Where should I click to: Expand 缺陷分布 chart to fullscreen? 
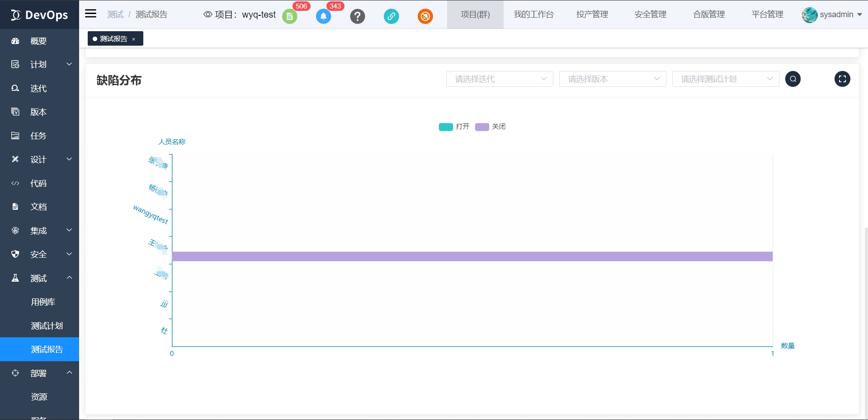tap(843, 79)
